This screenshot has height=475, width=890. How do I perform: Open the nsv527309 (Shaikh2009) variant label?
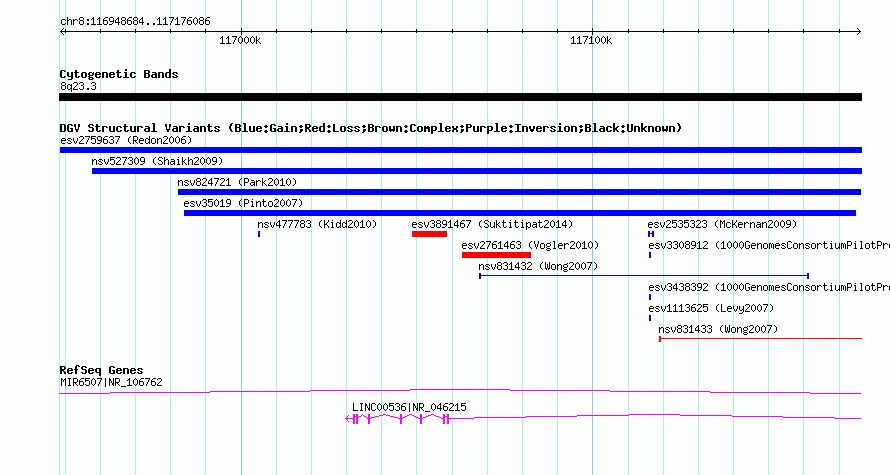[157, 161]
